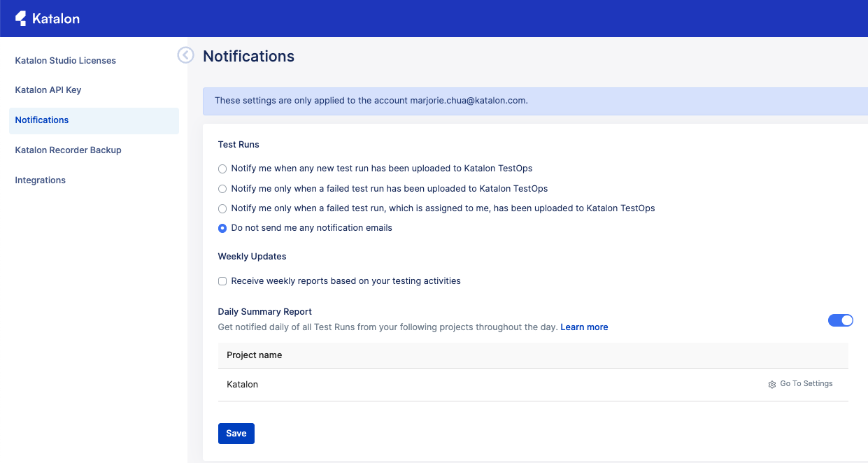Switch to the Integrations section
The width and height of the screenshot is (868, 463).
coord(40,180)
